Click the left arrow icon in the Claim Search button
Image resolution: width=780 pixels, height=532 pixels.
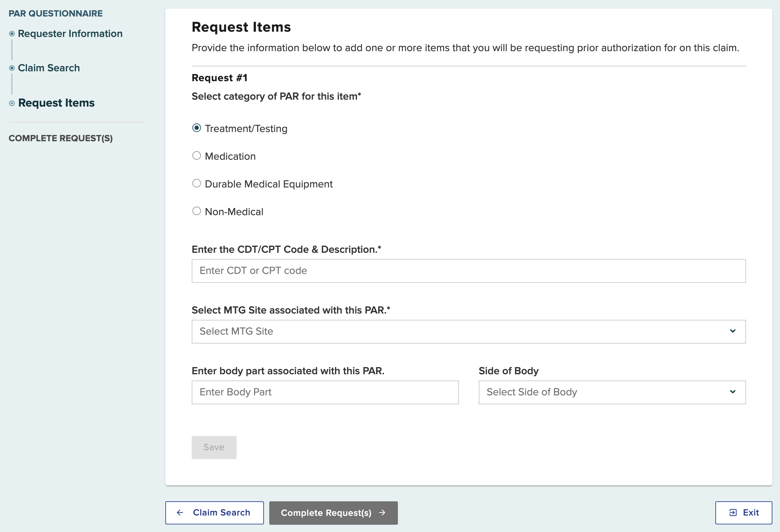pos(180,513)
